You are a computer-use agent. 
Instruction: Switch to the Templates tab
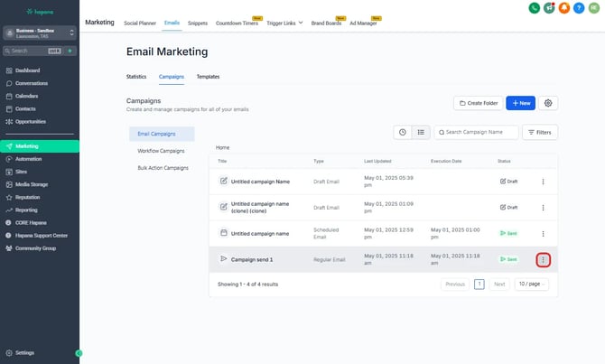coord(208,77)
